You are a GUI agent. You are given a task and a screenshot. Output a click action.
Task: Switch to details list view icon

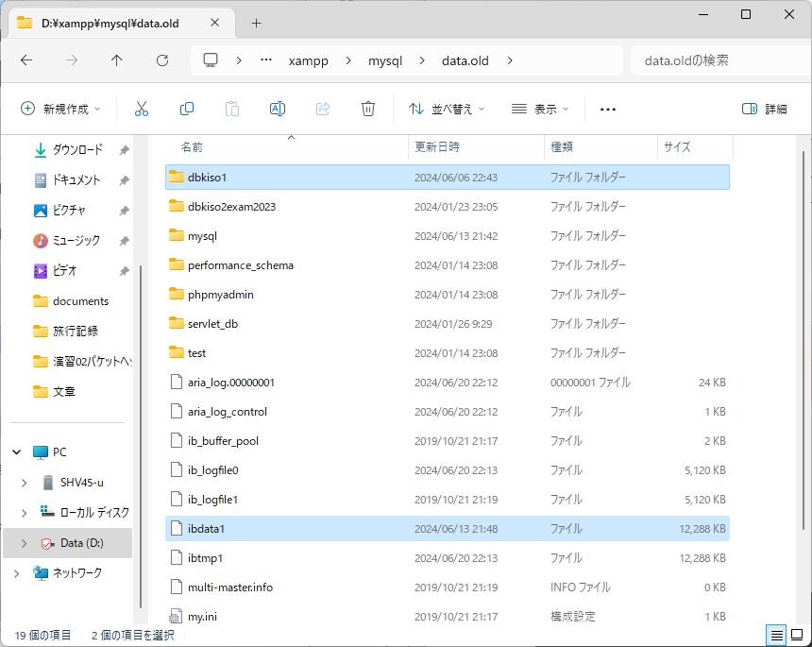pyautogui.click(x=775, y=635)
